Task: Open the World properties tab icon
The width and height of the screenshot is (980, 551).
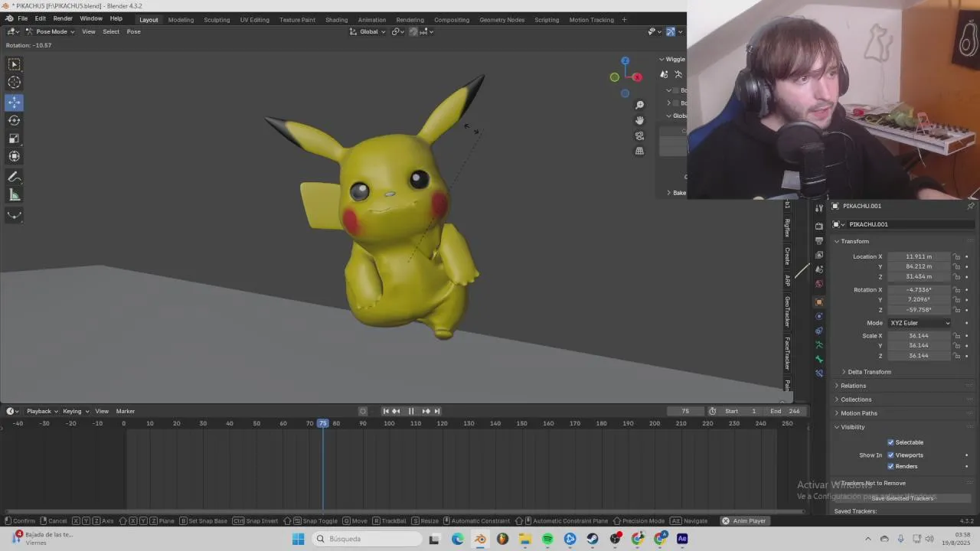Action: 819,284
